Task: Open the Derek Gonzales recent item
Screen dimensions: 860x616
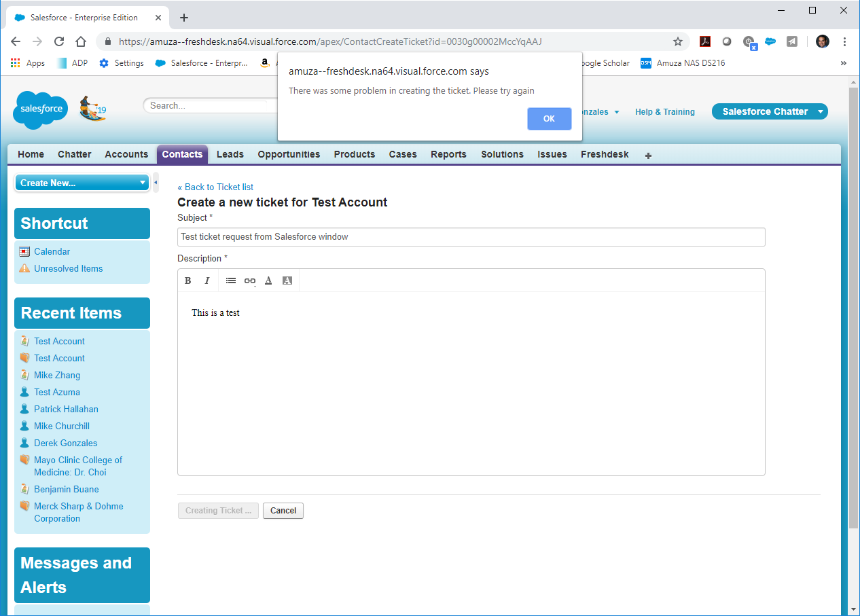Action: click(x=65, y=443)
